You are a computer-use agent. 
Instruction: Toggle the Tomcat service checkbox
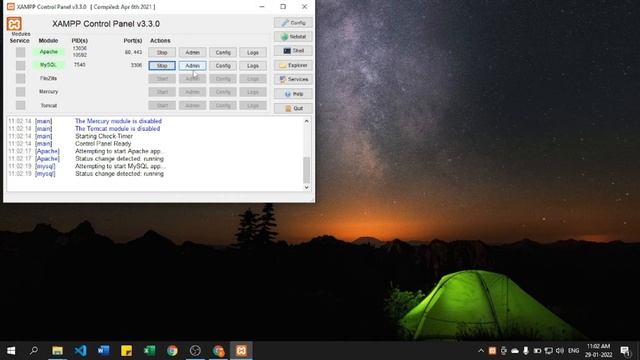[x=20, y=105]
